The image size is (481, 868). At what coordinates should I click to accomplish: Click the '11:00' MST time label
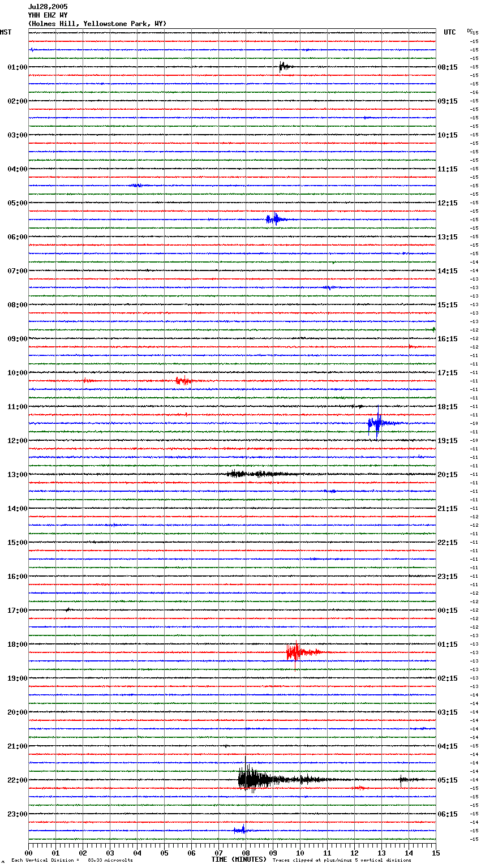coord(17,407)
